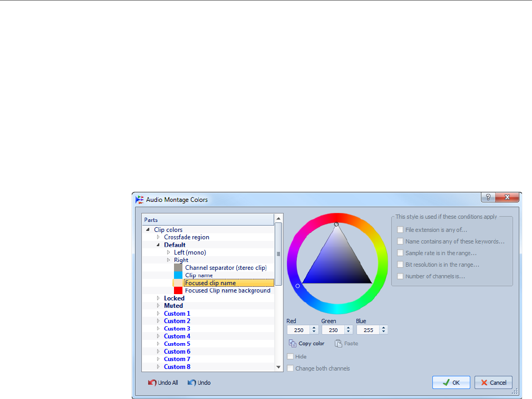Viewport: 532px width, 399px height.
Task: Increase the Blue value with up arrow
Action: pos(384,328)
